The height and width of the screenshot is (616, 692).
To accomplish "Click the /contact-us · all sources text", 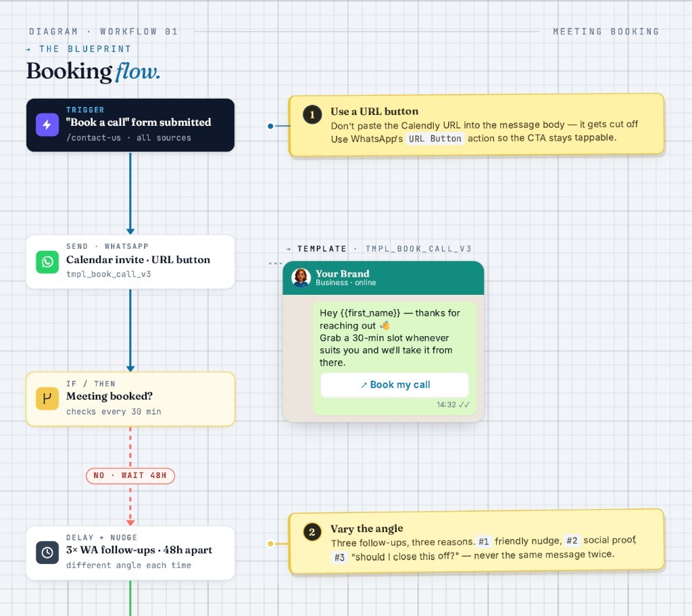I will click(x=129, y=138).
